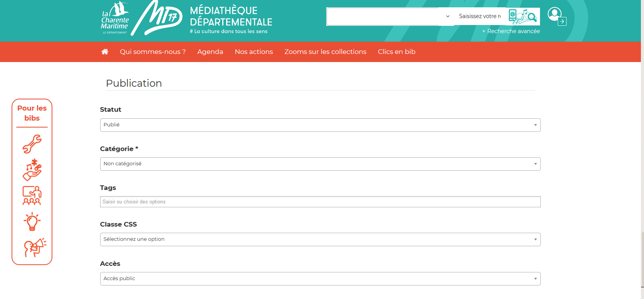The height and width of the screenshot is (299, 644).
Task: Click the light bulb ideas icon
Action: (32, 222)
